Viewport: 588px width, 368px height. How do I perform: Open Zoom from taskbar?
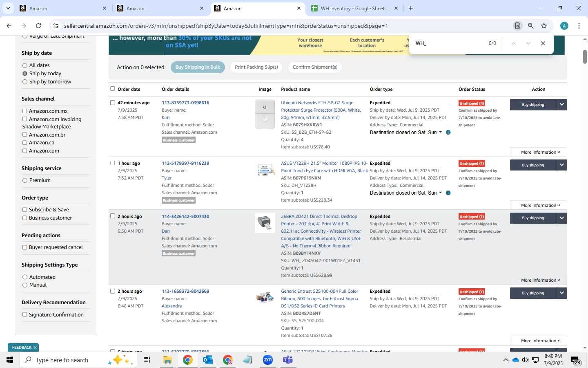(x=267, y=360)
